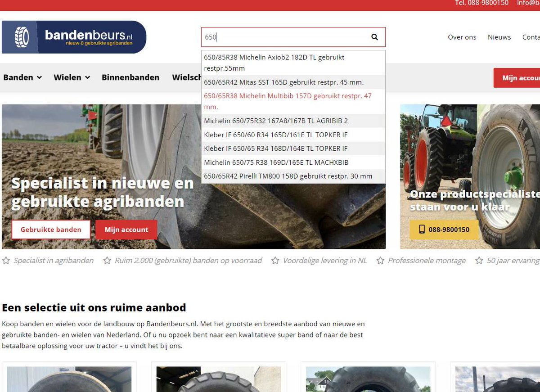The height and width of the screenshot is (392, 540).
Task: Select suggestion 650/85R38 Michelin Axiob2 182D
Action: coord(293,63)
